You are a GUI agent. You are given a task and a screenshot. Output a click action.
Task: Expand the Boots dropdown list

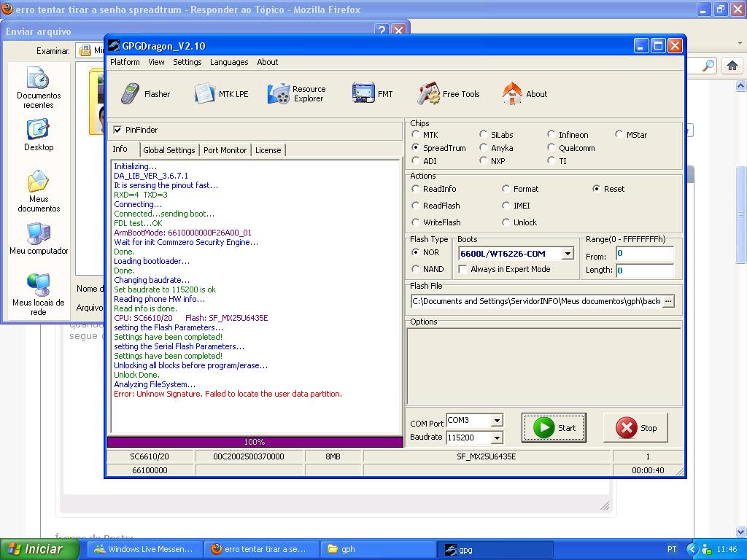click(568, 254)
